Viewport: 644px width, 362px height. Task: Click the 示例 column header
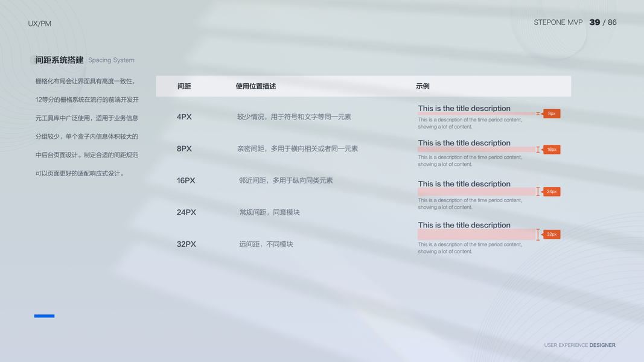[x=422, y=86]
